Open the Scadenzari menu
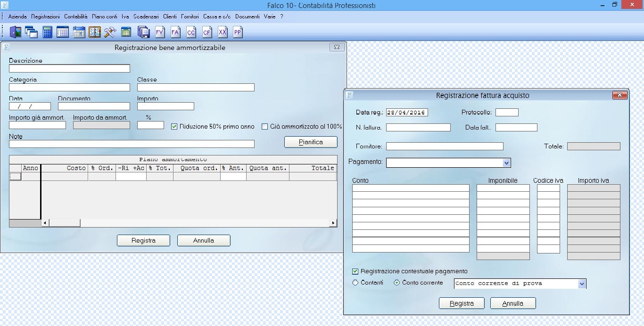 click(x=146, y=16)
